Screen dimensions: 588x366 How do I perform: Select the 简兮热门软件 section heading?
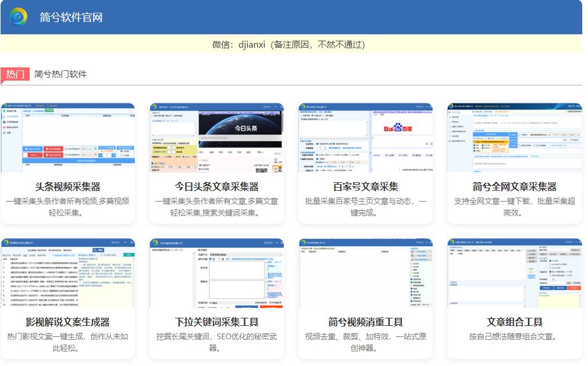60,74
